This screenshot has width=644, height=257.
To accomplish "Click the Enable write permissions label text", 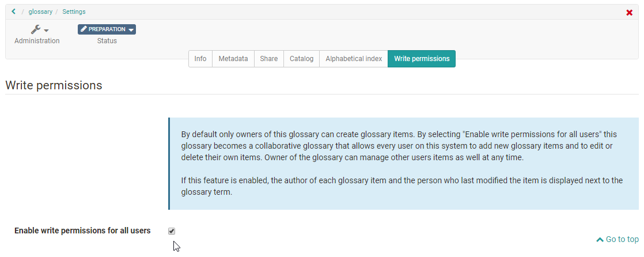I will pos(82,230).
